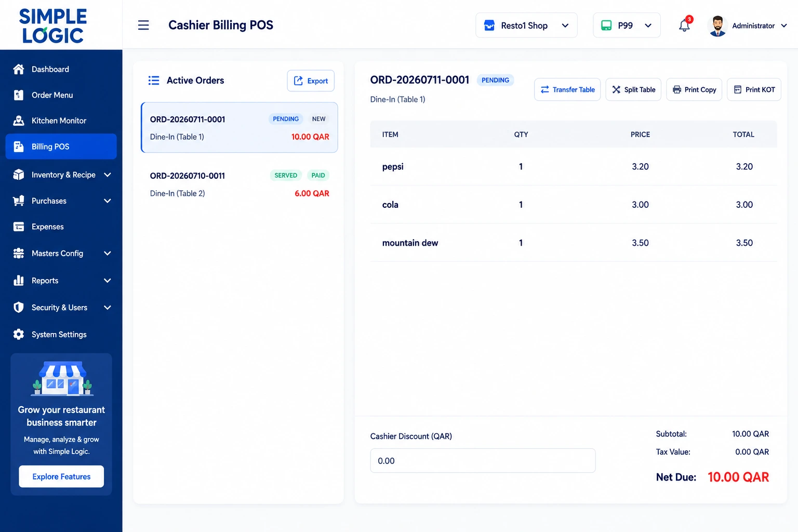Click the Kitchen Monitor chef icon

19,121
